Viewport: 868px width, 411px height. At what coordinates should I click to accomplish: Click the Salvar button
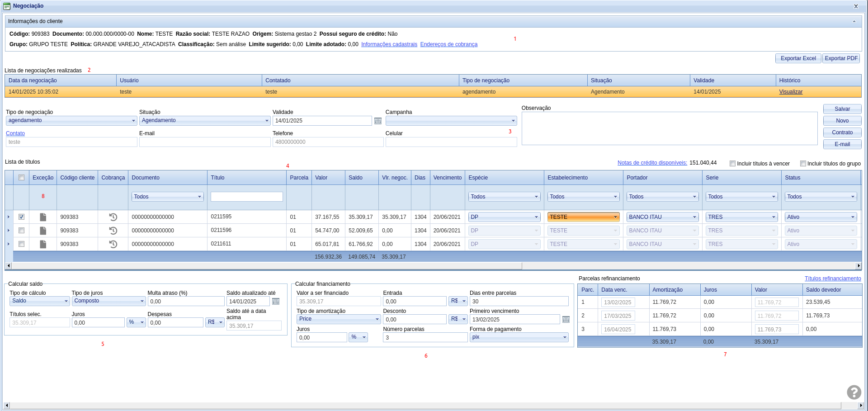(x=842, y=109)
